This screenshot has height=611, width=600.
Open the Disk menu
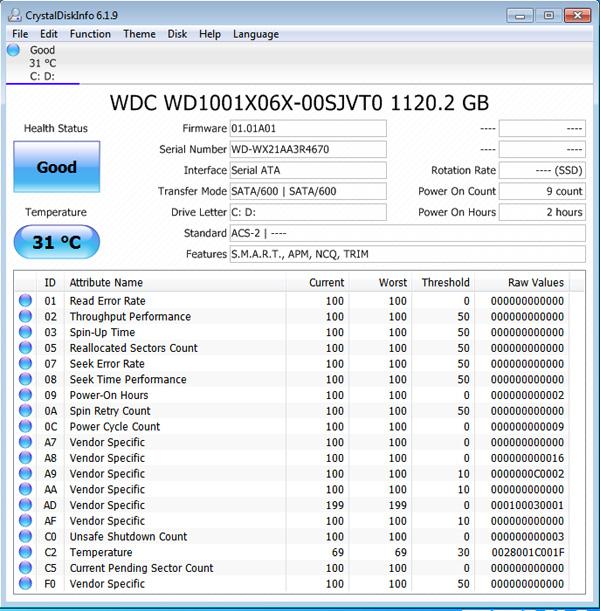click(x=177, y=34)
